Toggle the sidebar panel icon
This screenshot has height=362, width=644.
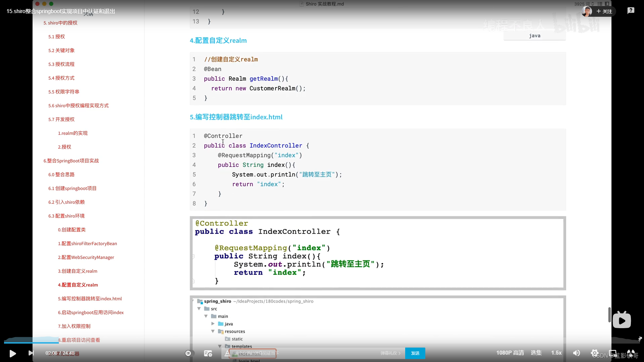tap(607, 4)
